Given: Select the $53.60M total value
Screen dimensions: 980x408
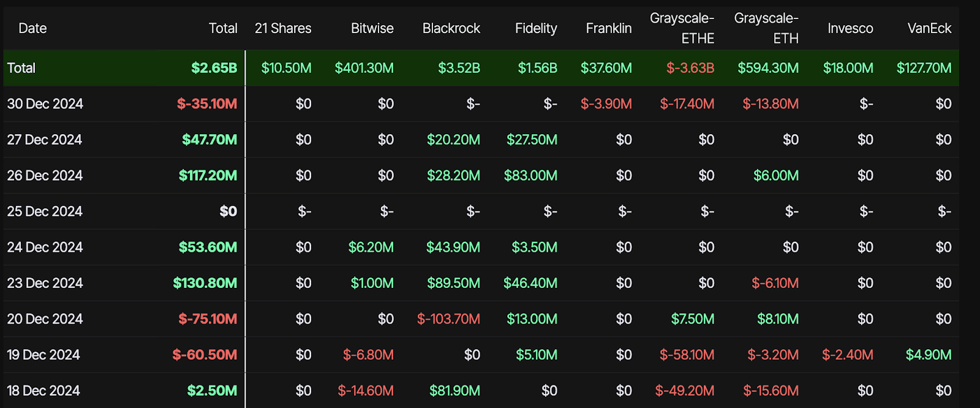Looking at the screenshot, I should click(208, 247).
